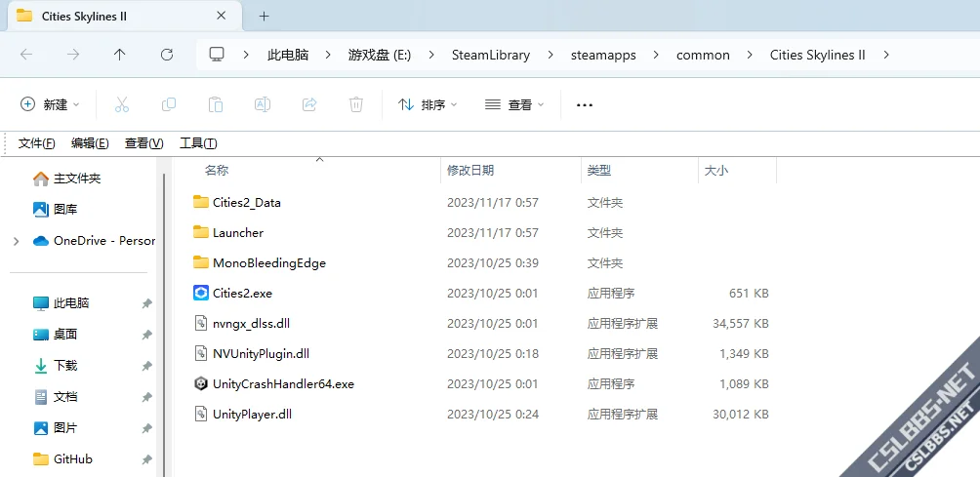This screenshot has height=477, width=980.
Task: Open GitHub folder in sidebar
Action: pyautogui.click(x=73, y=459)
